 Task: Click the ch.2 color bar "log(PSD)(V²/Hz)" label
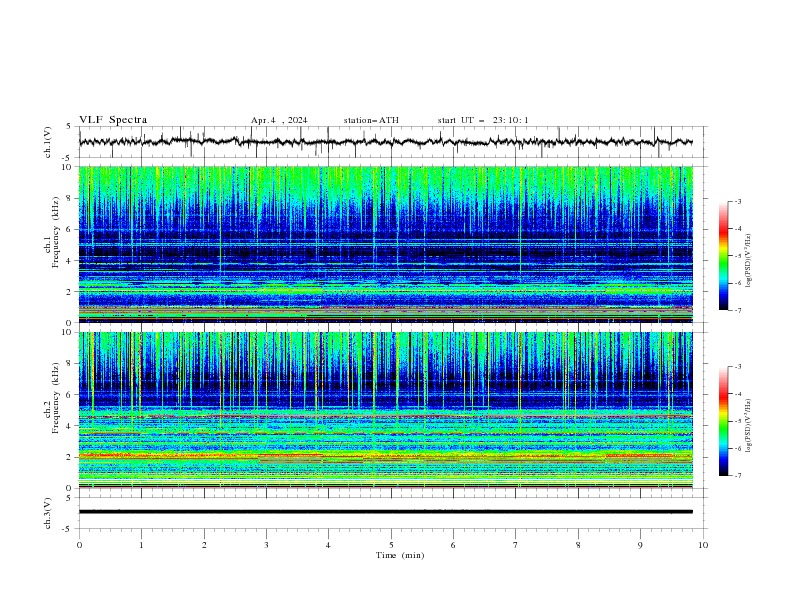tap(749, 425)
